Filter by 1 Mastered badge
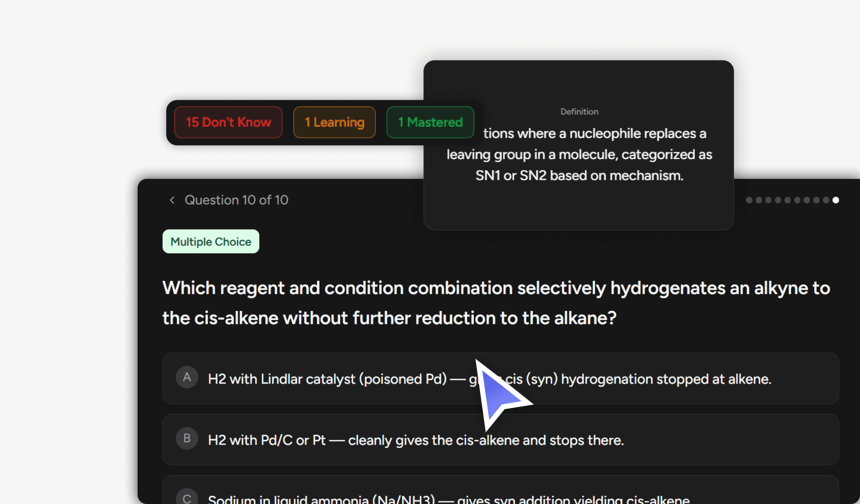Image resolution: width=860 pixels, height=504 pixels. 430,123
